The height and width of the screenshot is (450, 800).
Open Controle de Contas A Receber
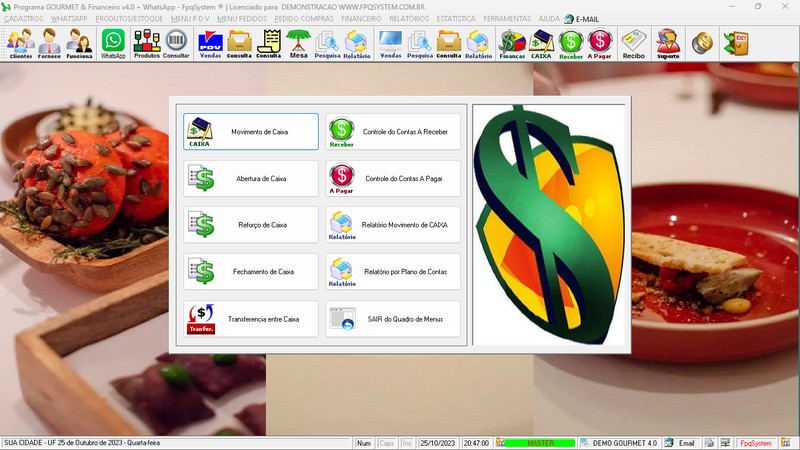click(393, 132)
